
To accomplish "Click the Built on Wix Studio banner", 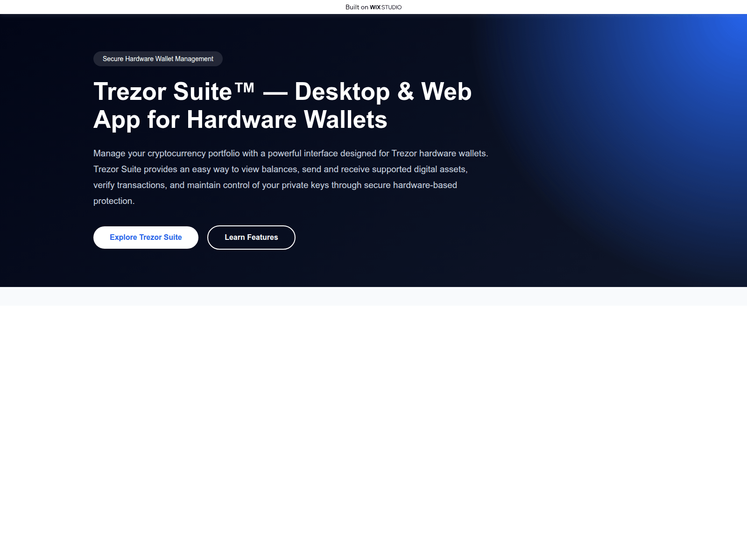I will (373, 7).
